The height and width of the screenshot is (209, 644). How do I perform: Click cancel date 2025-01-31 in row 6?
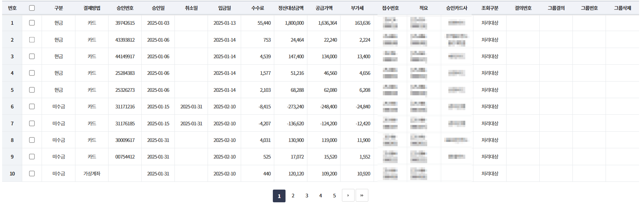(x=191, y=107)
